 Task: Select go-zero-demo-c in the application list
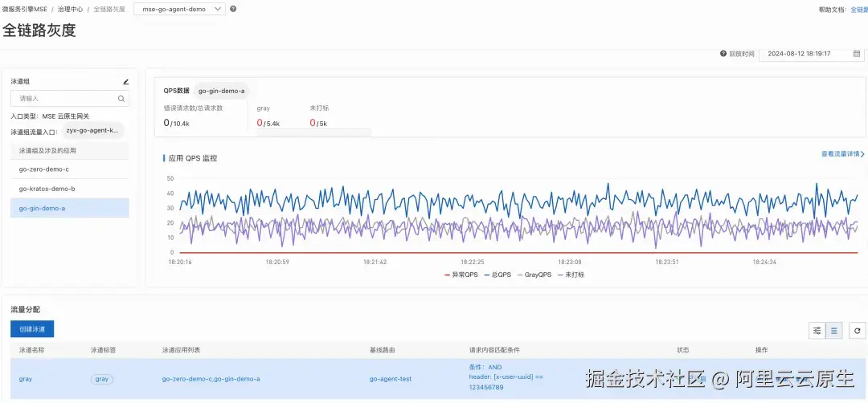tap(70, 169)
